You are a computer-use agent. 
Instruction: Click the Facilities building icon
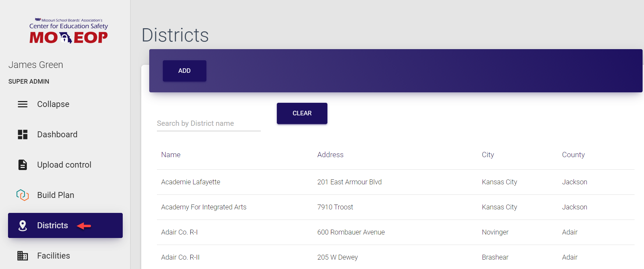point(23,256)
